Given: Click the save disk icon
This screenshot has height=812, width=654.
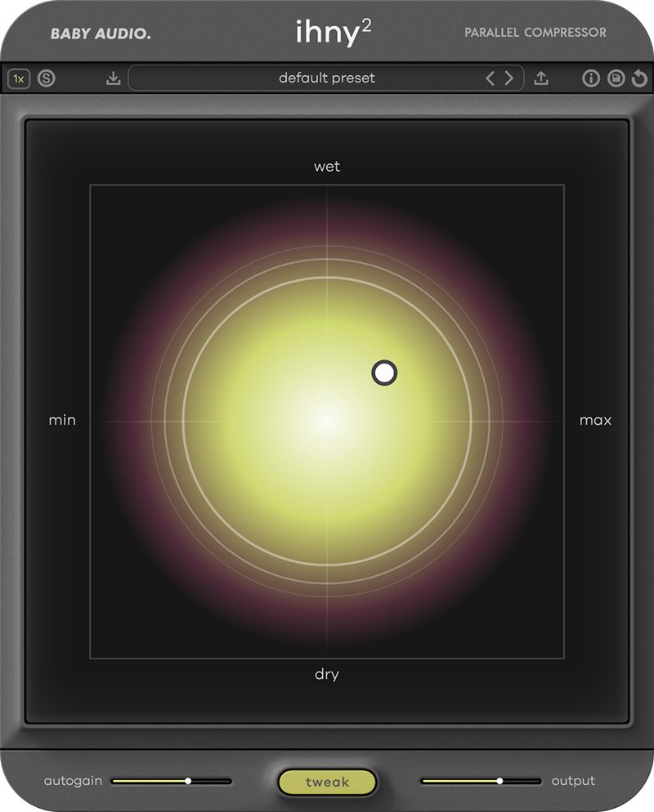Looking at the screenshot, I should click(615, 78).
